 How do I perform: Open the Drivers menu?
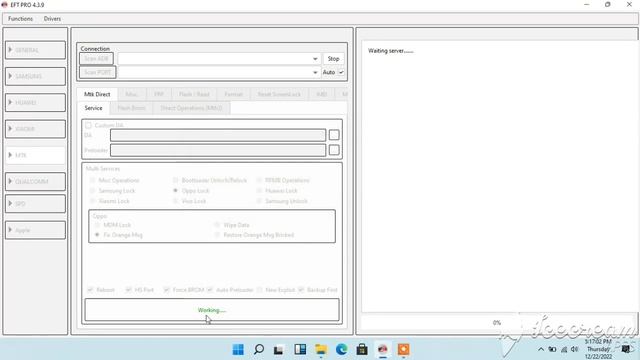(52, 19)
